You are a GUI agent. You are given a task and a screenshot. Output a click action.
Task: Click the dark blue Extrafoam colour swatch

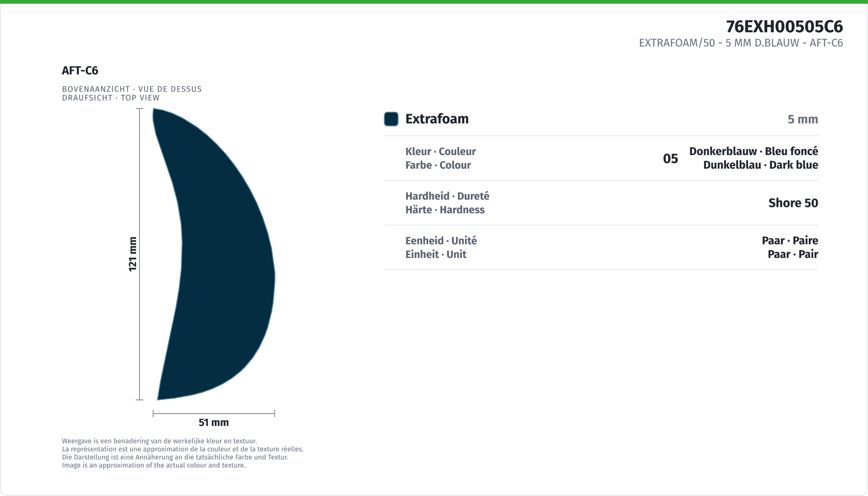391,119
